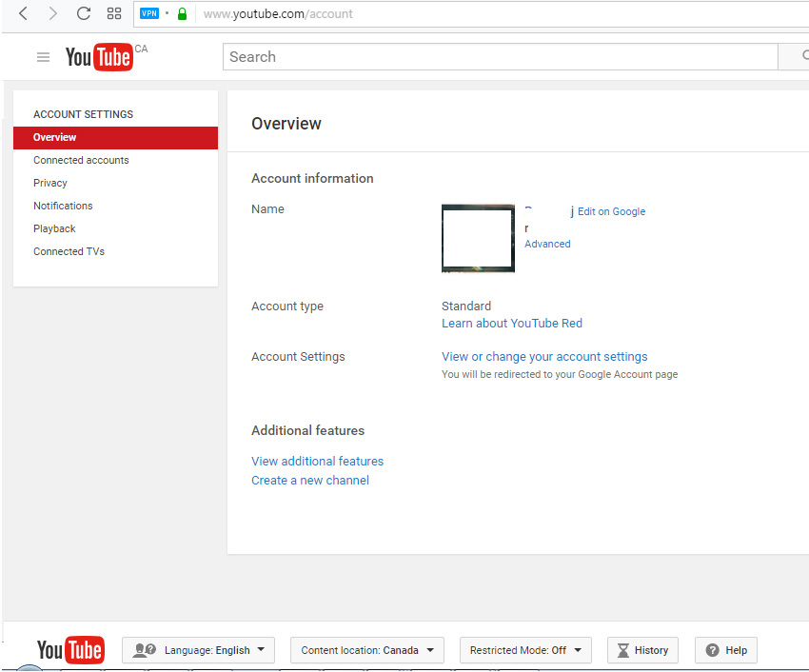Click the ACCOUNT SETTINGS sidebar title
Viewport: 809px width, 672px height.
(x=83, y=114)
